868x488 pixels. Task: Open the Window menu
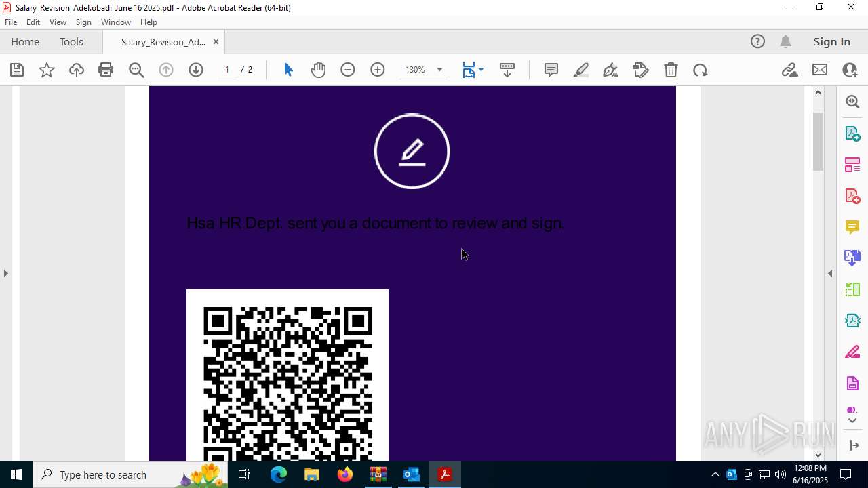tap(116, 22)
